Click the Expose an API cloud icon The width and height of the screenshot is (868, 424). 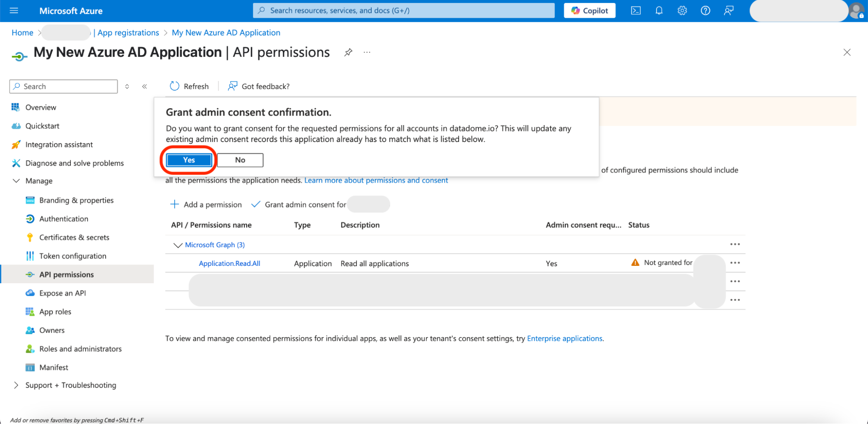pos(30,293)
